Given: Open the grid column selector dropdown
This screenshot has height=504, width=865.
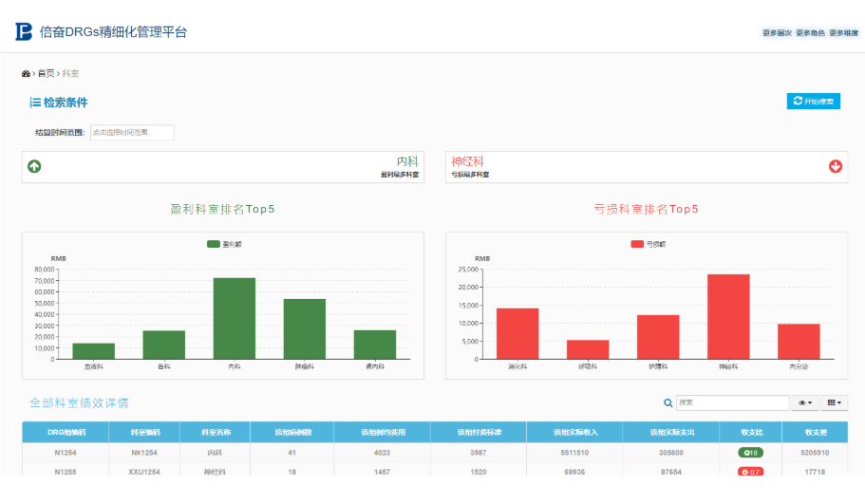Looking at the screenshot, I should pos(834,403).
